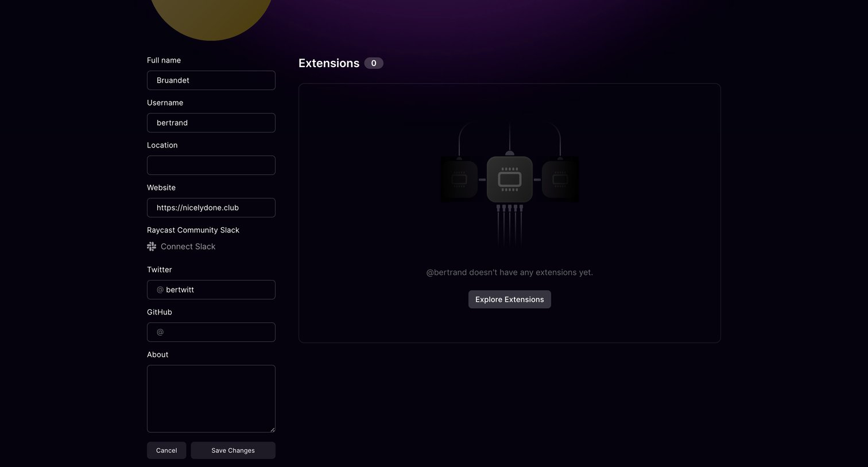Click the Extensions count badge showing 0

tap(374, 63)
